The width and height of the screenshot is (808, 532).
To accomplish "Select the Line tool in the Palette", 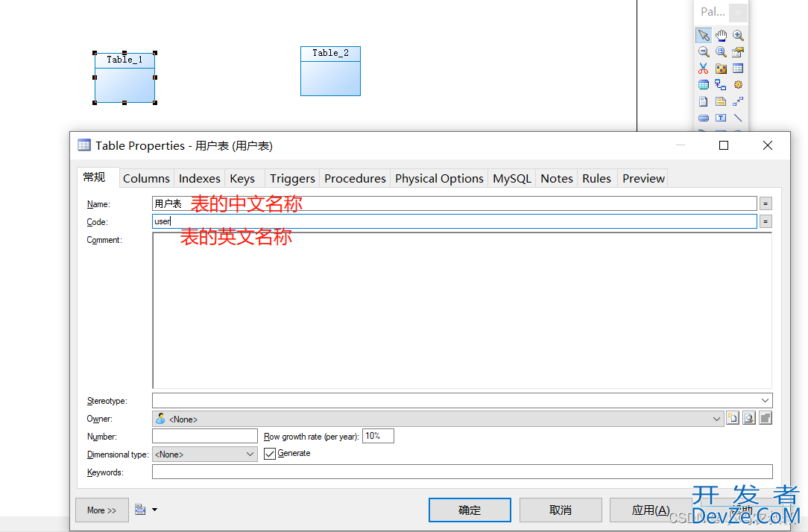I will point(738,118).
